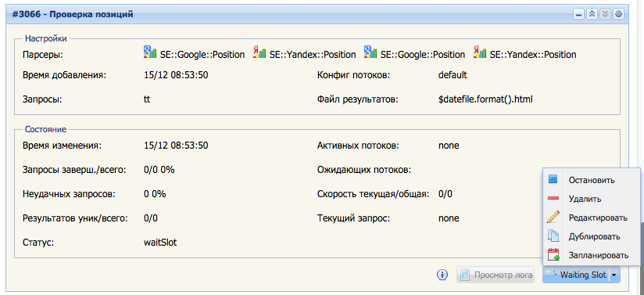Click the pencil edit icon
This screenshot has height=295, width=644.
pyautogui.click(x=553, y=218)
